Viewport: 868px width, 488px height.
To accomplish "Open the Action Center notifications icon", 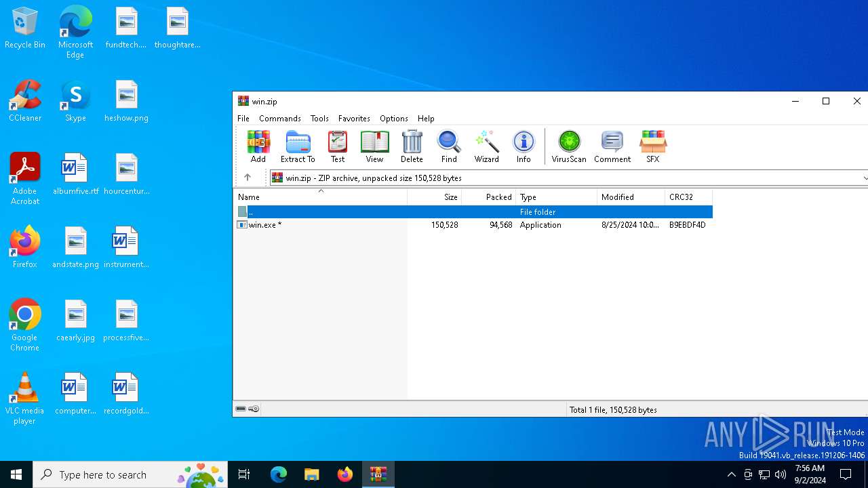I will click(846, 474).
